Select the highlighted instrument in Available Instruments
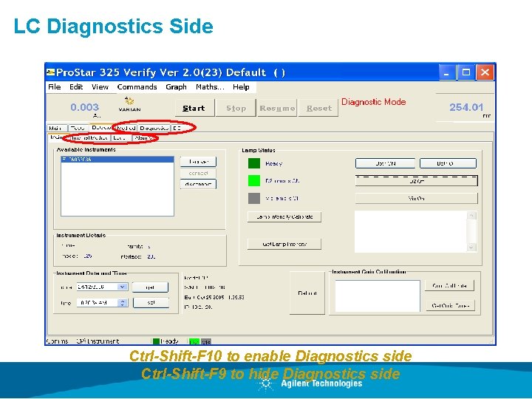Screen dimensions: 532x399 coord(117,159)
